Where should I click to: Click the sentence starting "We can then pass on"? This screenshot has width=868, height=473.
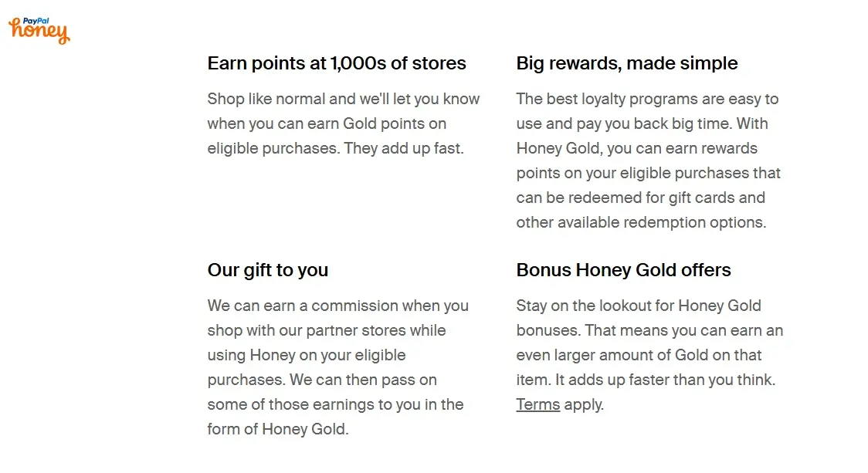(x=335, y=404)
